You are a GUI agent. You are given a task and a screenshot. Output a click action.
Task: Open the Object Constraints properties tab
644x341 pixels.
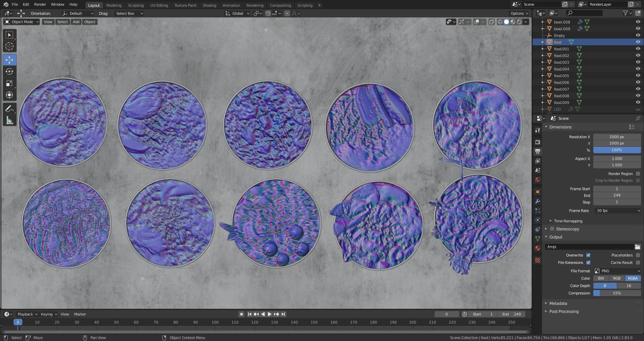(x=538, y=229)
